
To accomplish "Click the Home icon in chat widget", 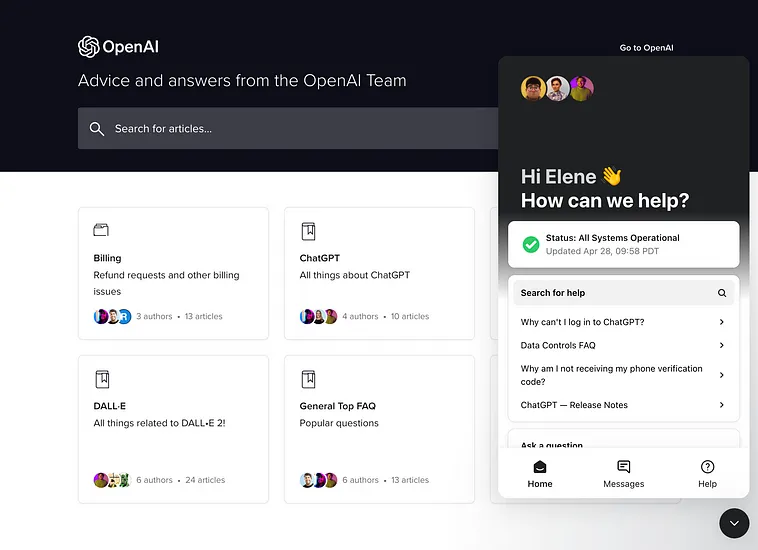I will point(540,467).
